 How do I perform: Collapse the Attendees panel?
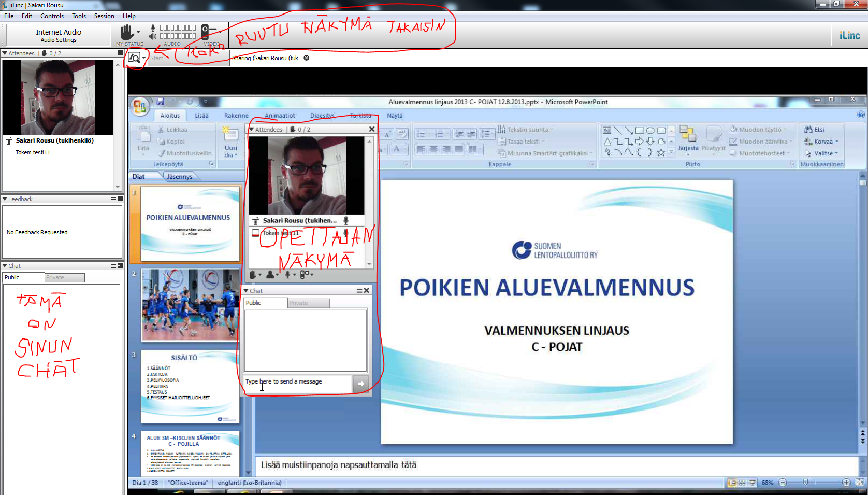pyautogui.click(x=5, y=53)
